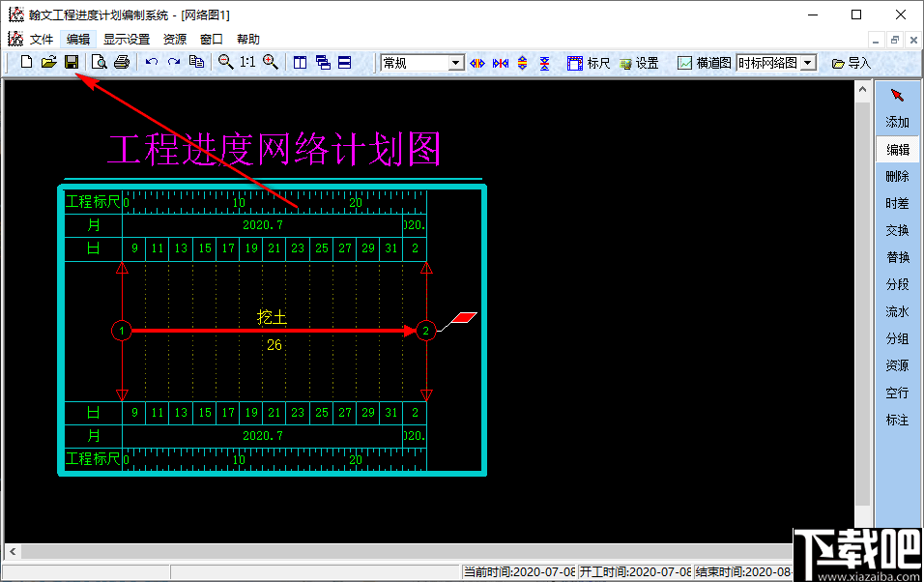Choose 分组 in the side panel
This screenshot has height=582, width=924.
pos(898,338)
